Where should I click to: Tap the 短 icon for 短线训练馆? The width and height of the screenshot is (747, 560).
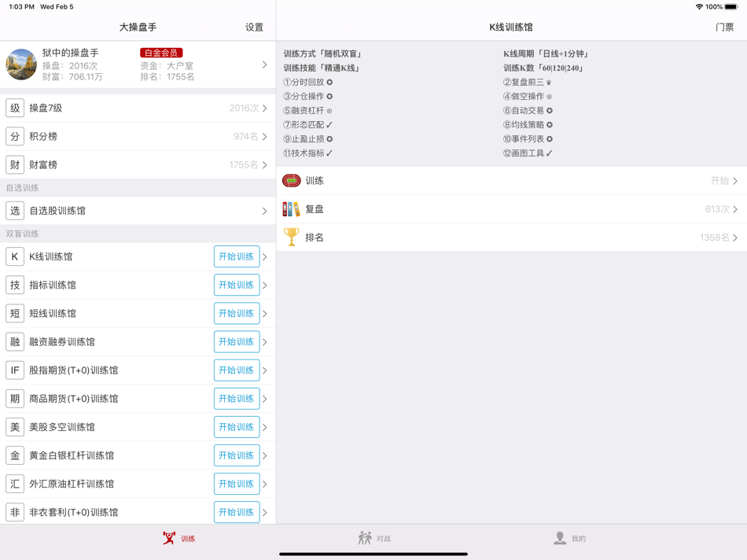[x=15, y=314]
